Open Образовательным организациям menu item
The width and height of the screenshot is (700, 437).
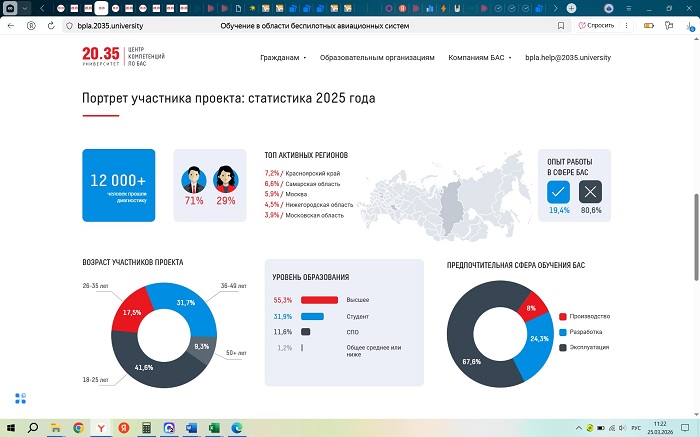pyautogui.click(x=377, y=58)
